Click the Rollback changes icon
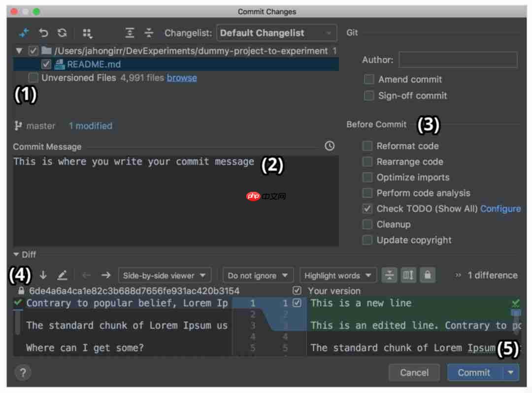This screenshot has width=532, height=393. [43, 33]
